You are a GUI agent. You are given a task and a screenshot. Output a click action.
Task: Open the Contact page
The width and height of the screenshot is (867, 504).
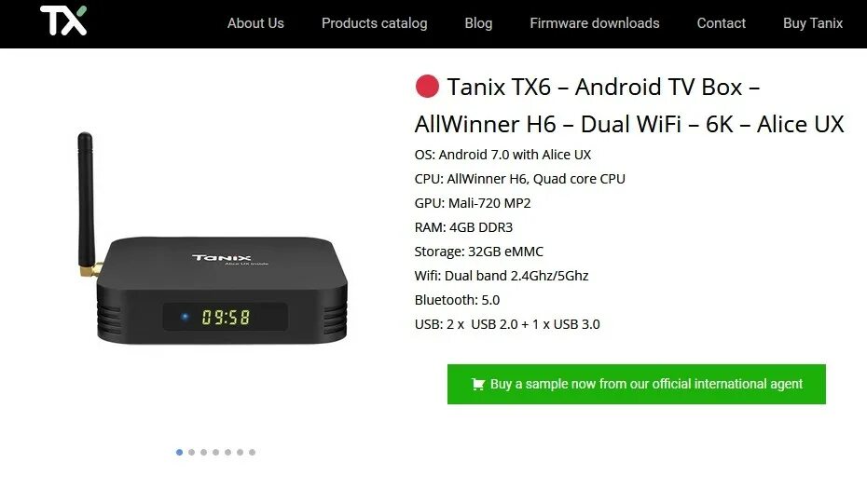tap(721, 23)
